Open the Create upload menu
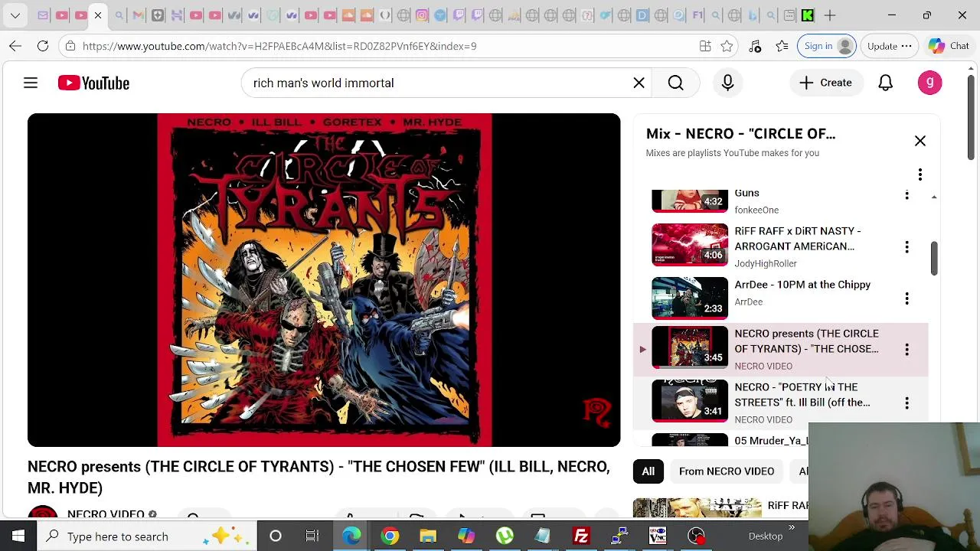 (825, 83)
